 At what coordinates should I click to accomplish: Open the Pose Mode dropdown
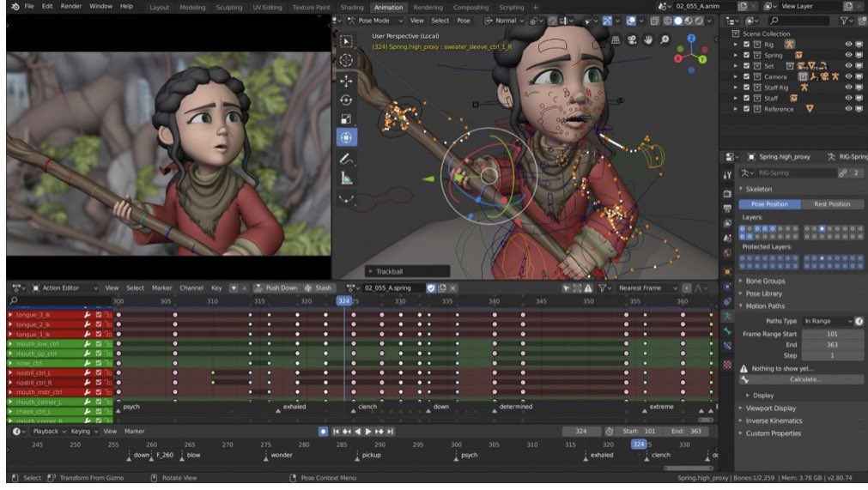(375, 21)
